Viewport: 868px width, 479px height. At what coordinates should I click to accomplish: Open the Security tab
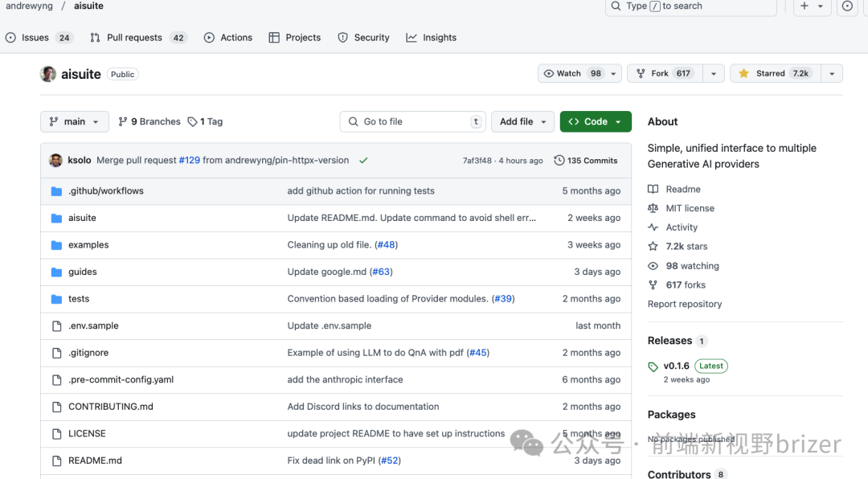coord(364,38)
